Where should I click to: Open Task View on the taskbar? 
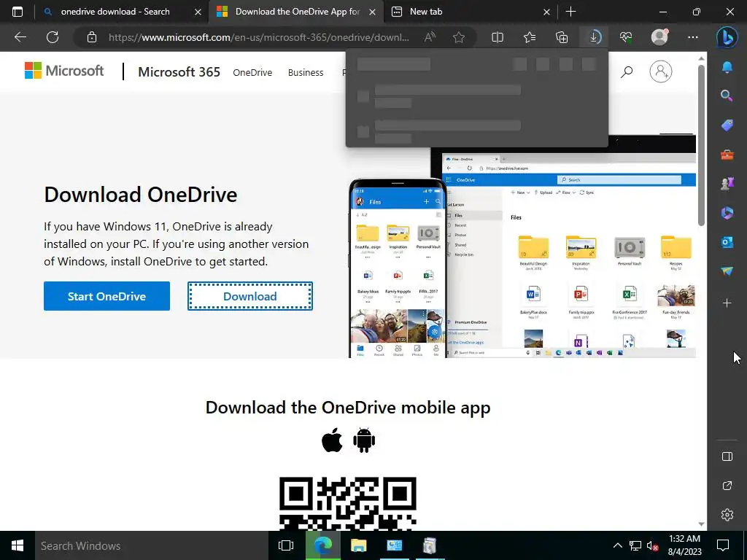coord(286,545)
